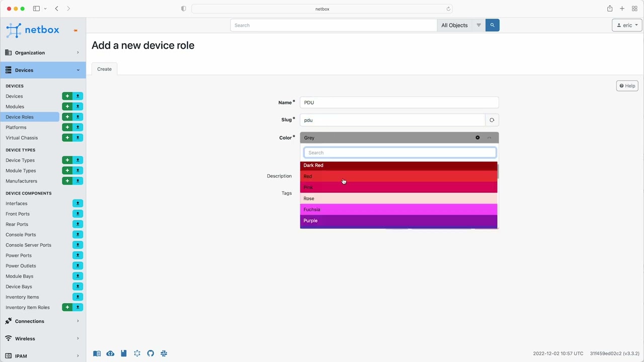Import console ports via upload icon
Image resolution: width=644 pixels, height=362 pixels.
pyautogui.click(x=77, y=234)
